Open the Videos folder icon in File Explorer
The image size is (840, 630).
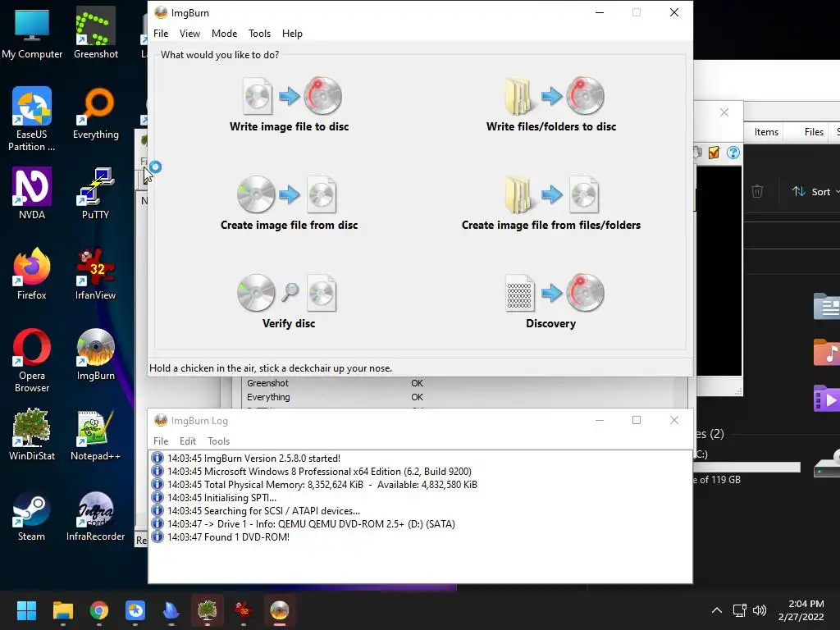pyautogui.click(x=827, y=399)
